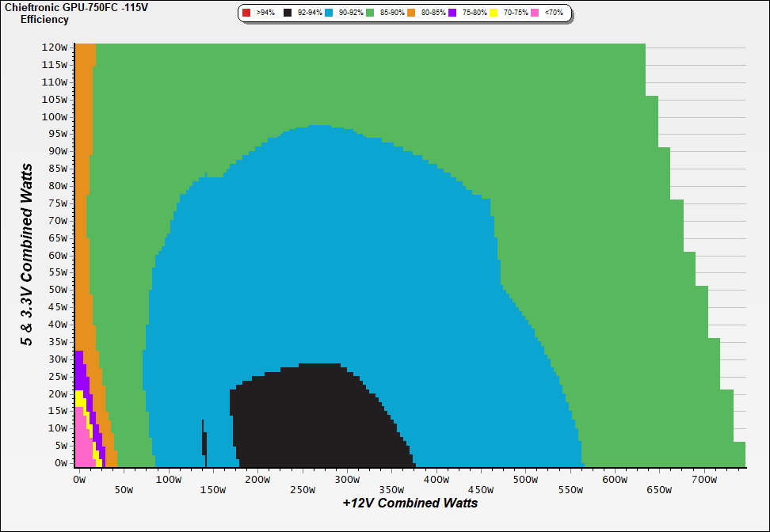Click the 120W label on vertical axis
Image resolution: width=770 pixels, height=532 pixels.
point(55,47)
